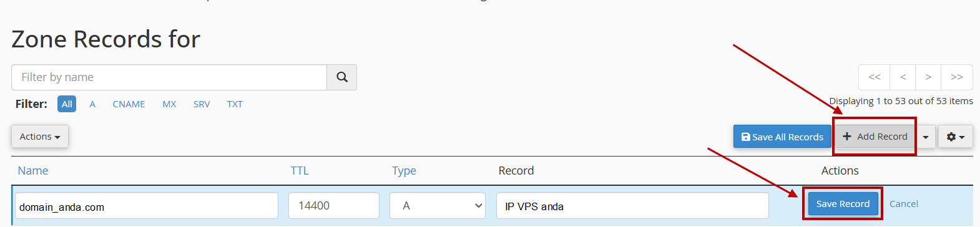Focus the Filter by name field
The height and width of the screenshot is (227, 980).
point(169,77)
